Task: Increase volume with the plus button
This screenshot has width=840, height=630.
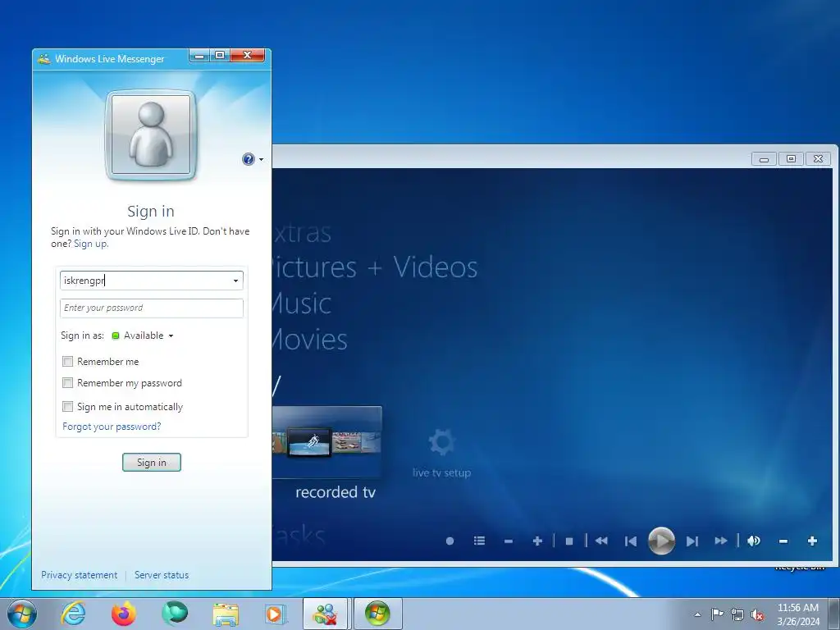Action: 812,541
